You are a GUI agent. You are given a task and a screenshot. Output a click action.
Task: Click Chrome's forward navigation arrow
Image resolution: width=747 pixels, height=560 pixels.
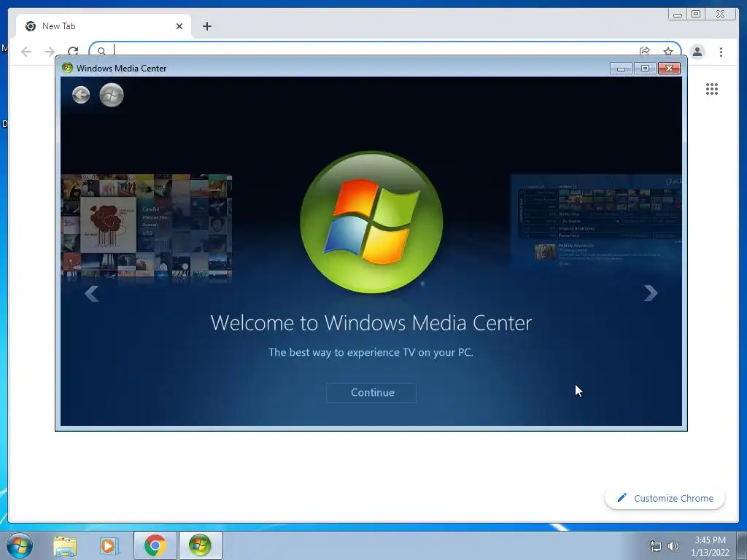tap(50, 52)
